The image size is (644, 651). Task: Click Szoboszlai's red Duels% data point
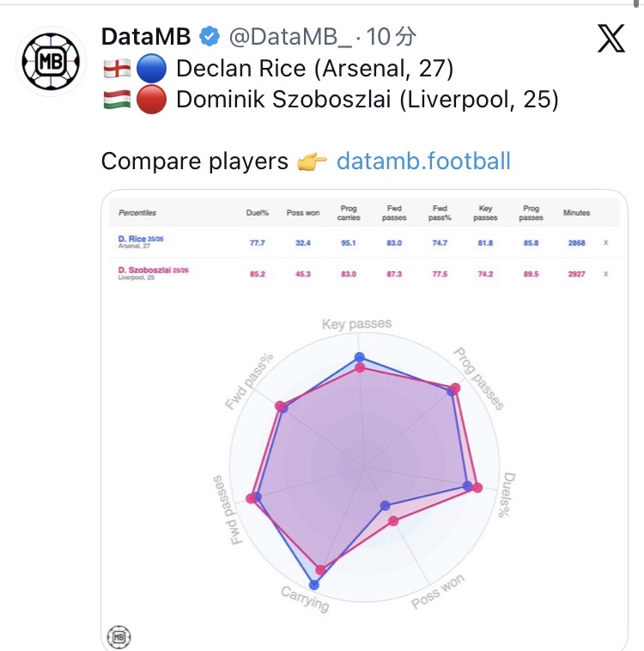pos(478,488)
